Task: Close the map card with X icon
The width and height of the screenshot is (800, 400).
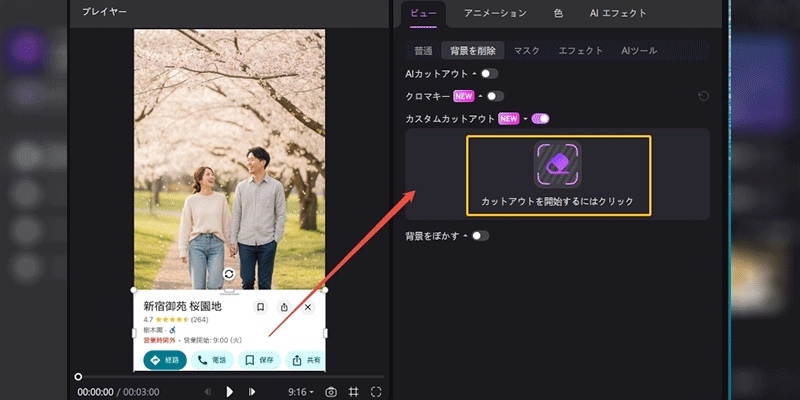Action: click(x=308, y=307)
